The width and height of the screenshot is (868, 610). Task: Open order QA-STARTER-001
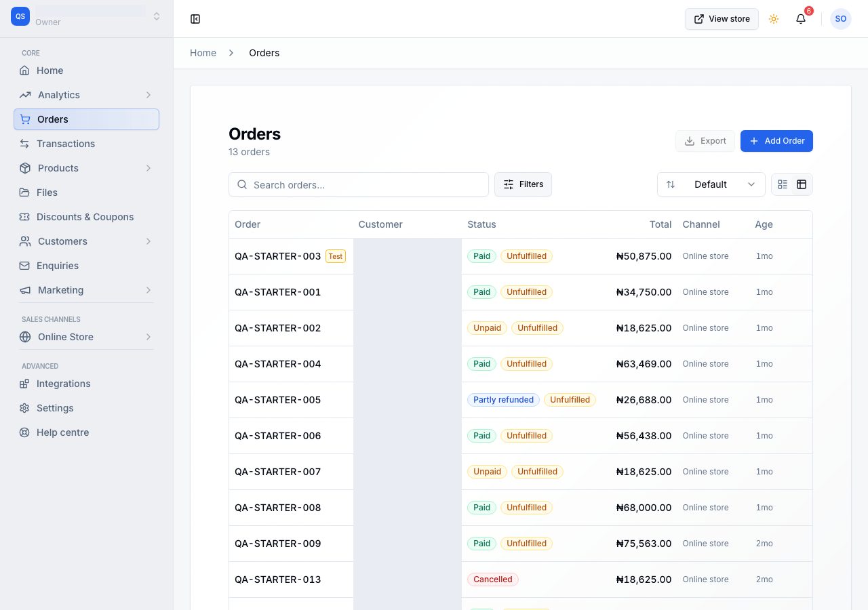pyautogui.click(x=278, y=292)
